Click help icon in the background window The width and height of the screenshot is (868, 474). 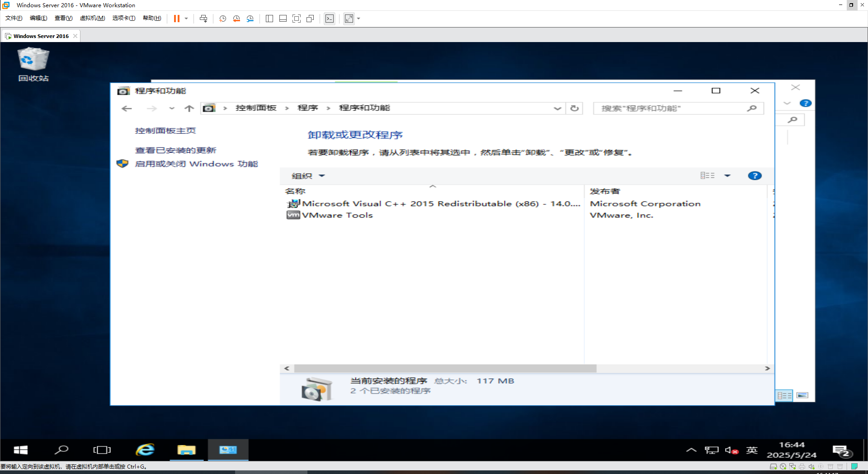pyautogui.click(x=805, y=103)
